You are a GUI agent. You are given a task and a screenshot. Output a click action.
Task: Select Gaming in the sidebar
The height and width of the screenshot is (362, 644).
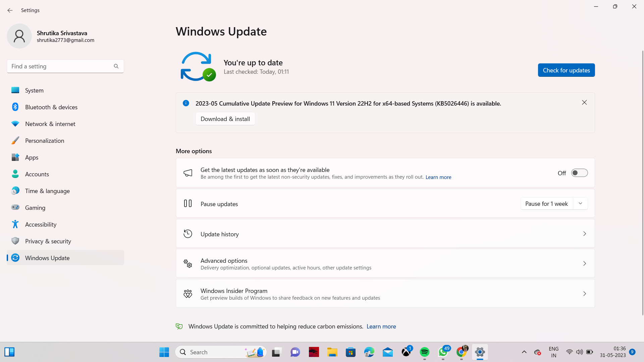click(35, 207)
